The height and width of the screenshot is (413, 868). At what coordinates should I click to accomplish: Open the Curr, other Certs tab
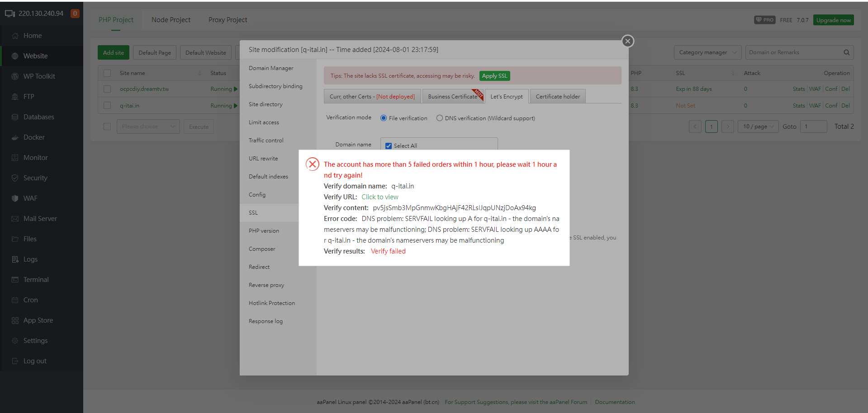[x=372, y=97]
